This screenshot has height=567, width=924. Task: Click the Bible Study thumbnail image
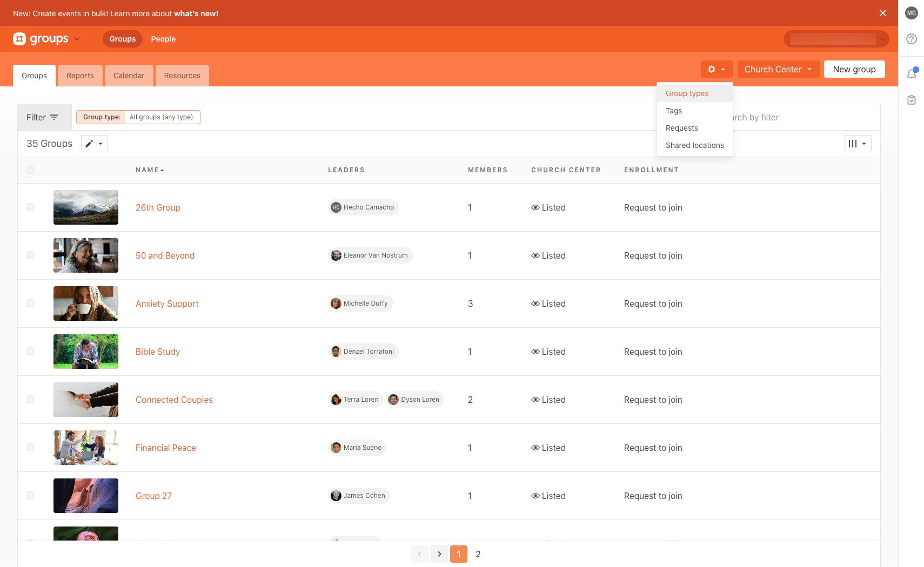[86, 352]
